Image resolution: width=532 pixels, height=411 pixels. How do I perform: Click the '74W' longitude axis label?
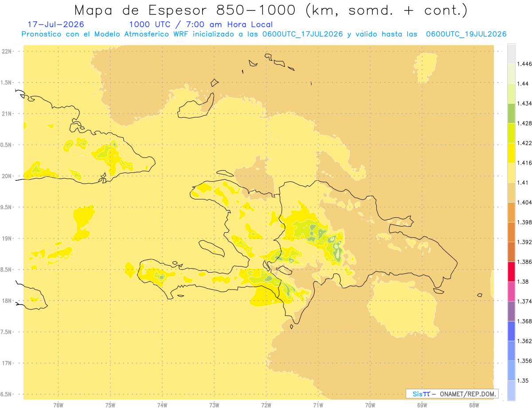[x=162, y=405]
